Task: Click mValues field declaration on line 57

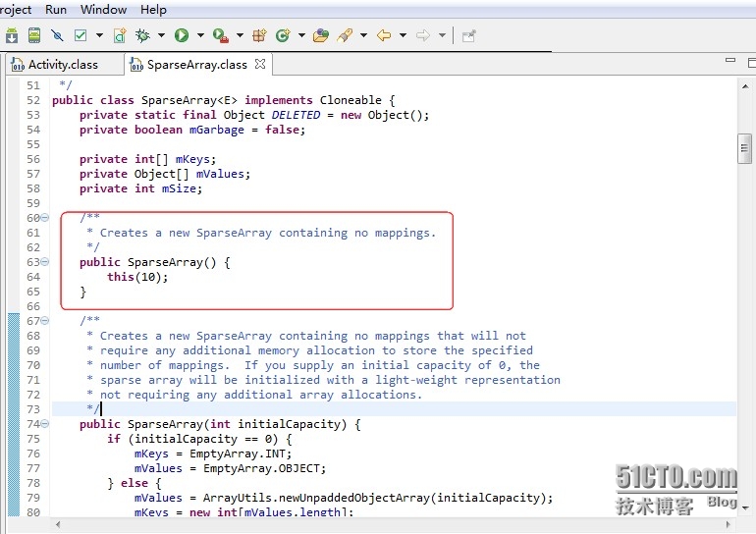Action: pos(220,174)
